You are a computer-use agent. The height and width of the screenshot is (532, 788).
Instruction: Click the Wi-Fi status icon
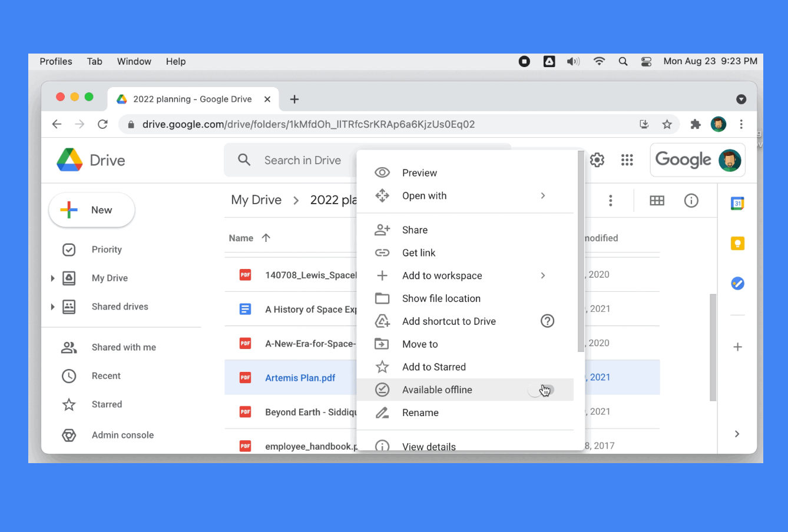click(599, 61)
